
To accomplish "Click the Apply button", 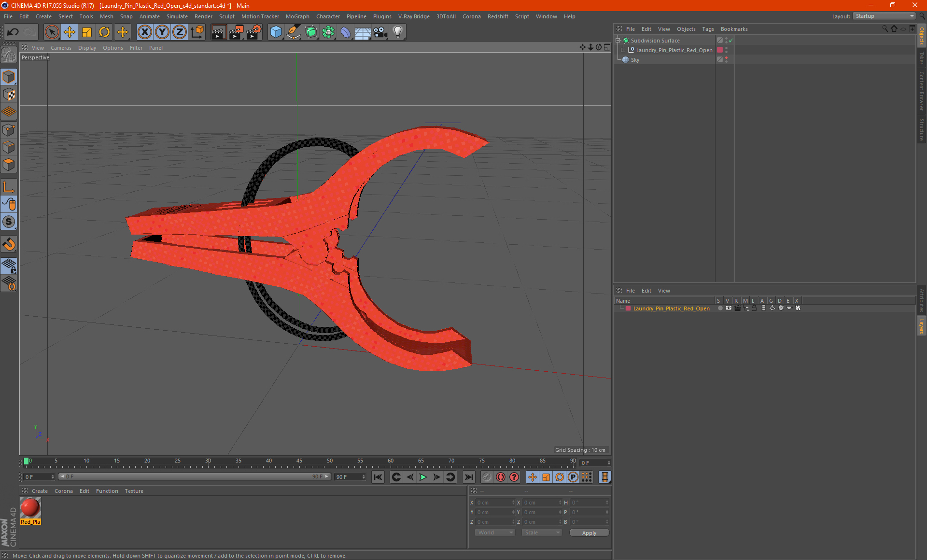I will pyautogui.click(x=589, y=533).
